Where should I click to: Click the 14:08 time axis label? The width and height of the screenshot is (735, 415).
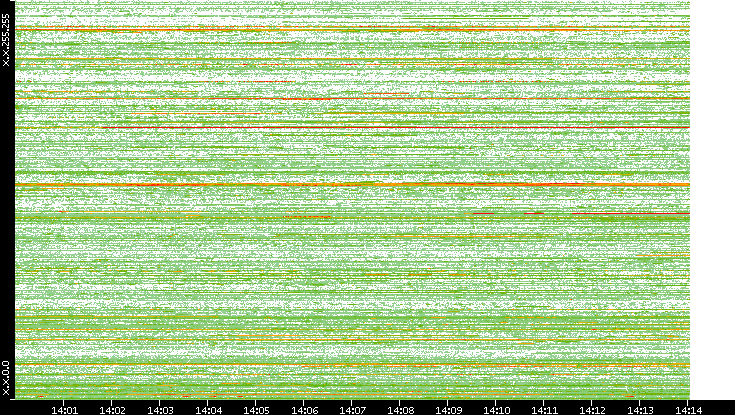[400, 410]
